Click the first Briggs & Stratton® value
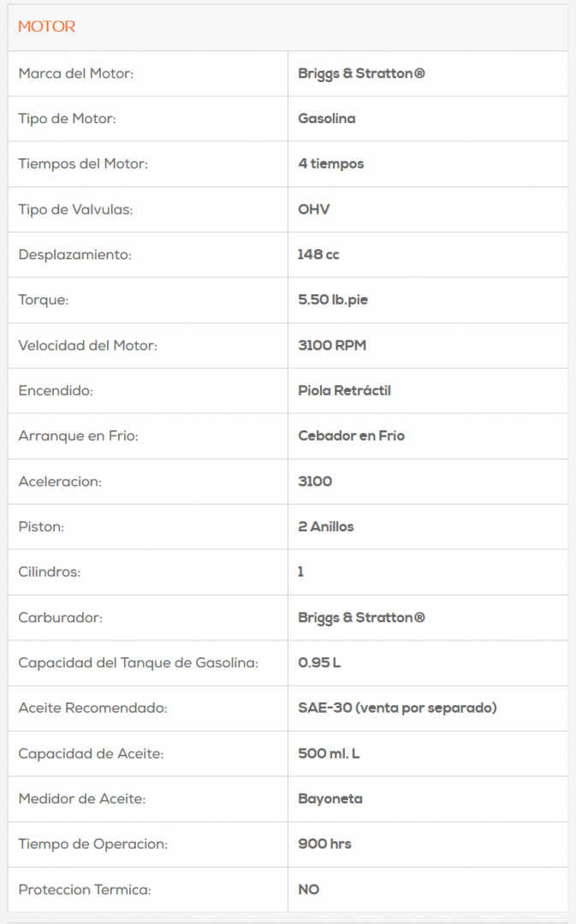576x924 pixels. 361,74
